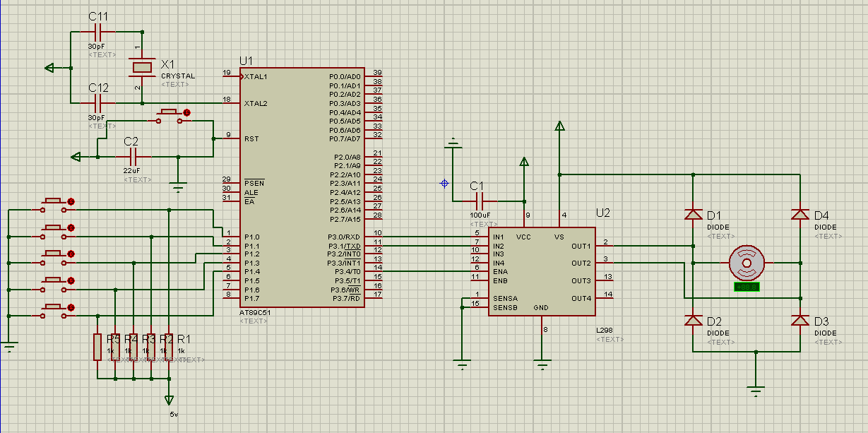Toggle red latch dot on P1.2 button
868x433 pixels.
pos(71,254)
